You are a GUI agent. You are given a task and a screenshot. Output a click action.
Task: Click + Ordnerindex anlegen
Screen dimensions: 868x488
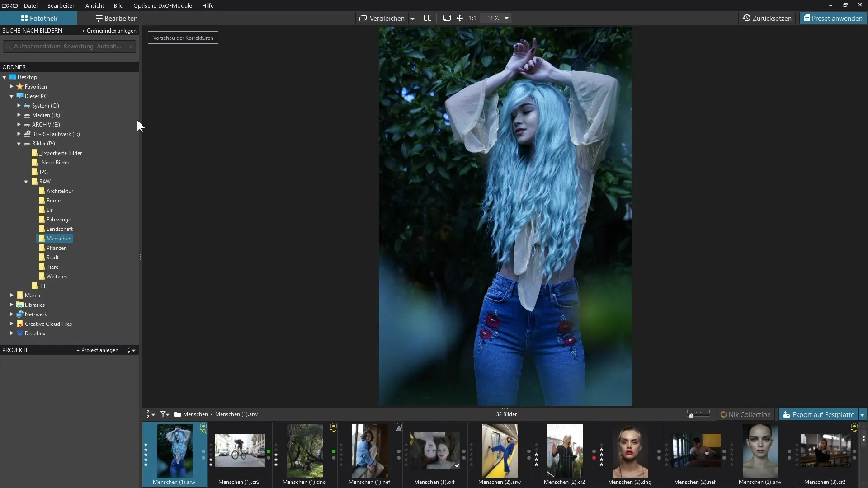(x=109, y=31)
